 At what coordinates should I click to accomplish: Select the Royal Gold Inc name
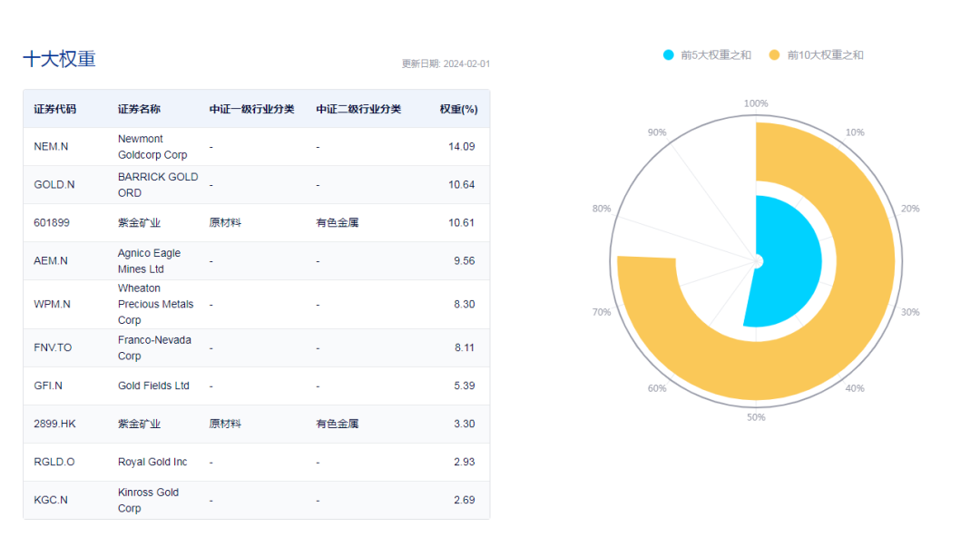coord(152,462)
